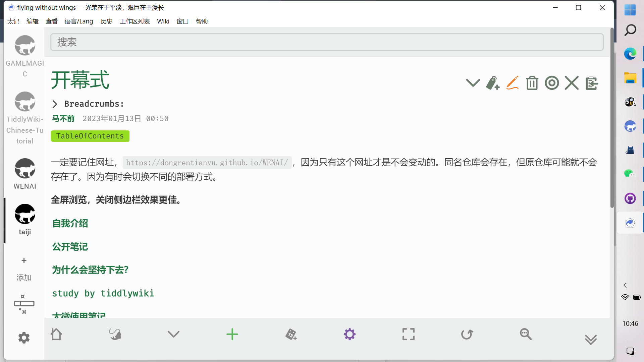Click the TableOfContents tag
The image size is (644, 362).
coord(90,136)
